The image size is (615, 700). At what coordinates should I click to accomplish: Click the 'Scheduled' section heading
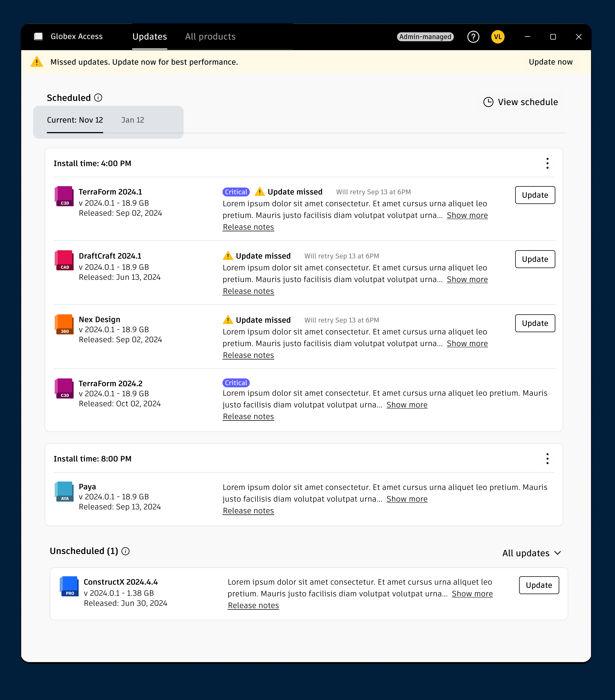tap(69, 98)
